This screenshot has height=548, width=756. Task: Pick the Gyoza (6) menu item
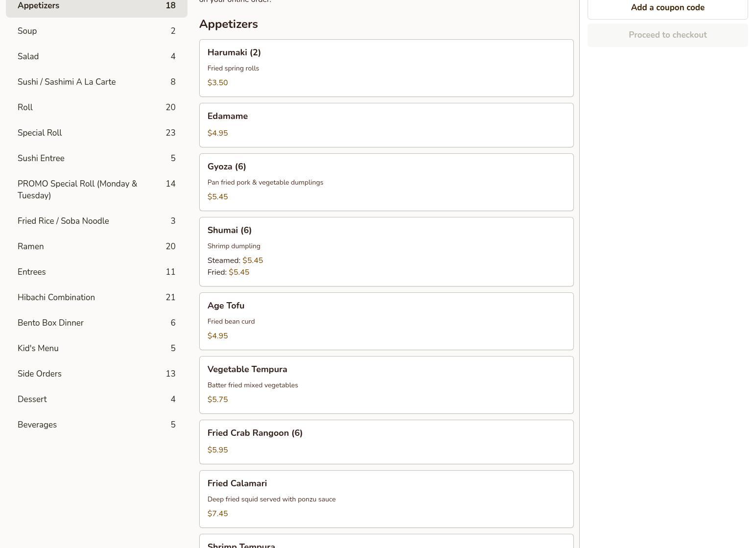(386, 182)
